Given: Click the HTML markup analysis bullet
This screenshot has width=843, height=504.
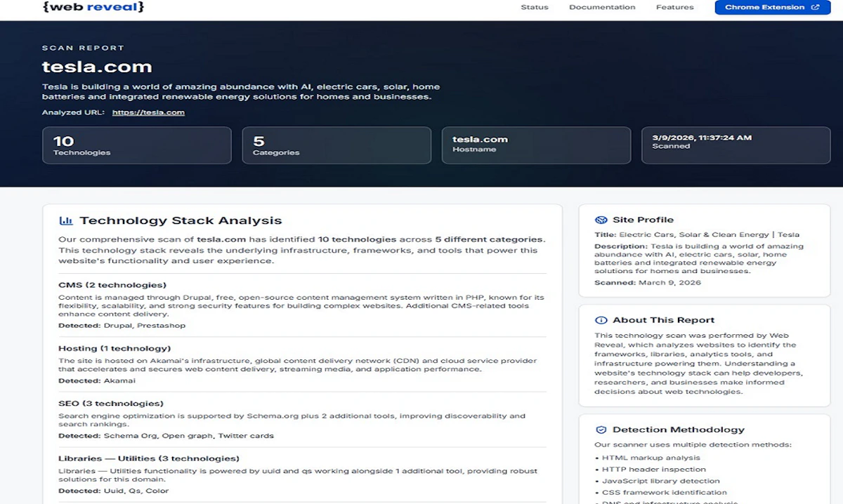Looking at the screenshot, I should coord(646,458).
